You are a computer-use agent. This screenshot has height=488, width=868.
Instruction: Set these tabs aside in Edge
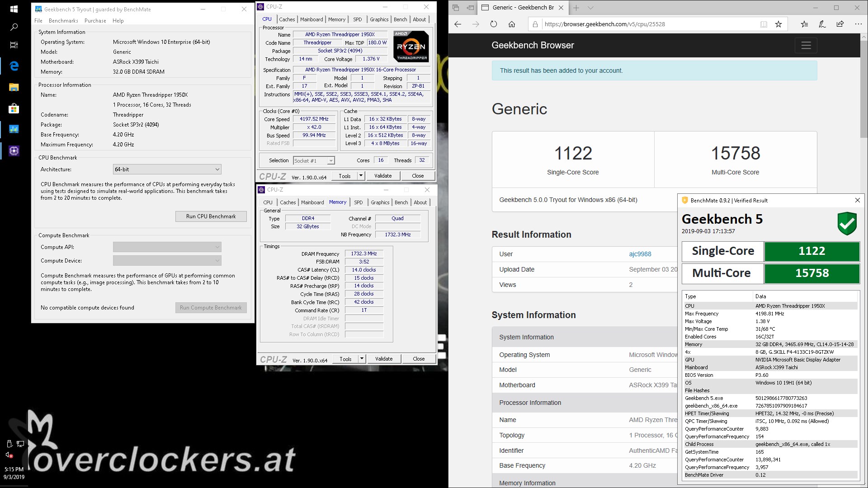click(470, 8)
